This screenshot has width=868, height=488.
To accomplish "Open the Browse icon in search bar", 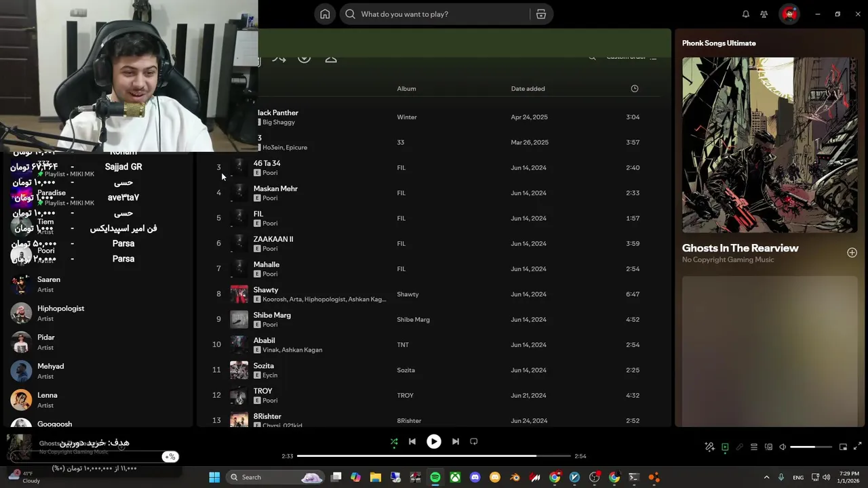I will click(x=540, y=14).
